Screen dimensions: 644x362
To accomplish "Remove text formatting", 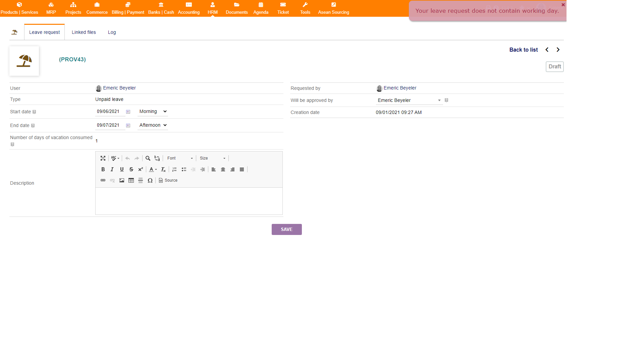I will click(163, 170).
